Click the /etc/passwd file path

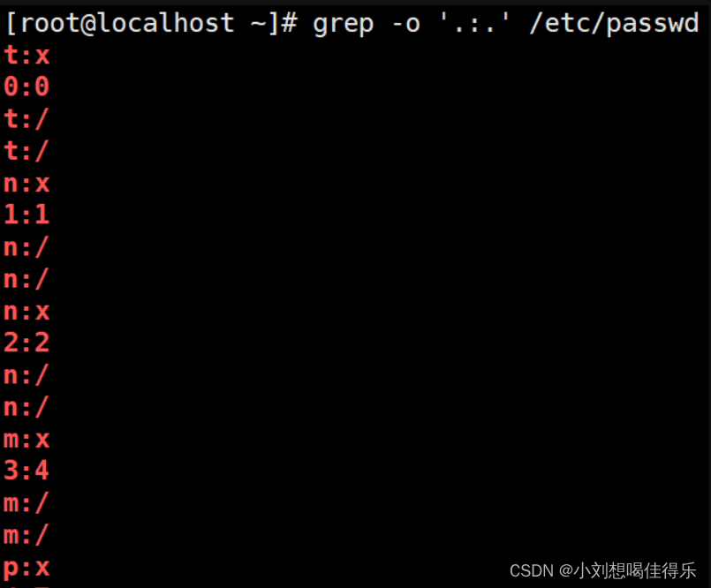[614, 24]
